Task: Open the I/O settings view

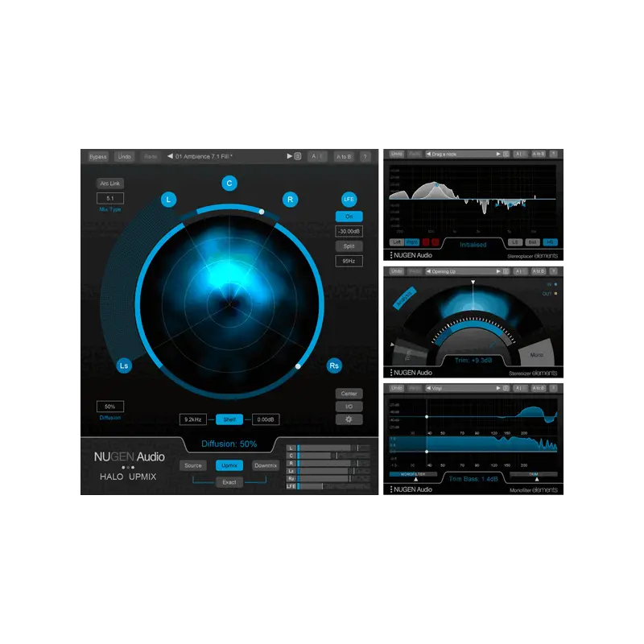Action: pyautogui.click(x=349, y=407)
